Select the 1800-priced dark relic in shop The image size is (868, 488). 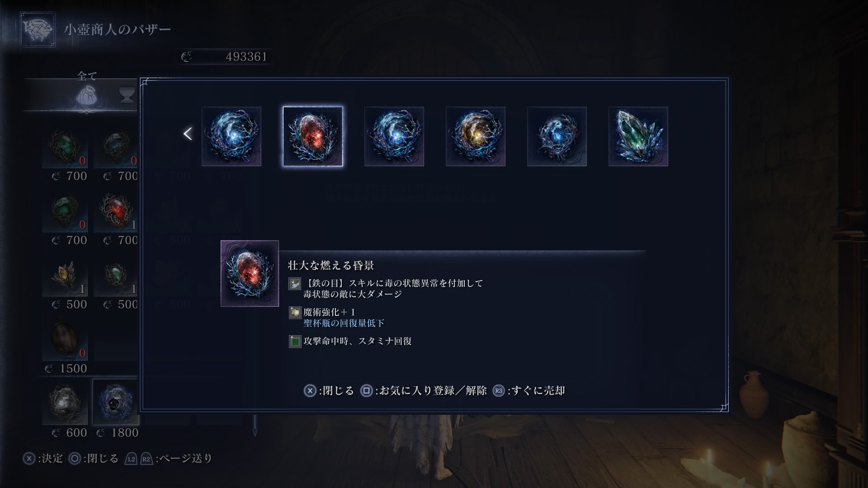tap(115, 402)
